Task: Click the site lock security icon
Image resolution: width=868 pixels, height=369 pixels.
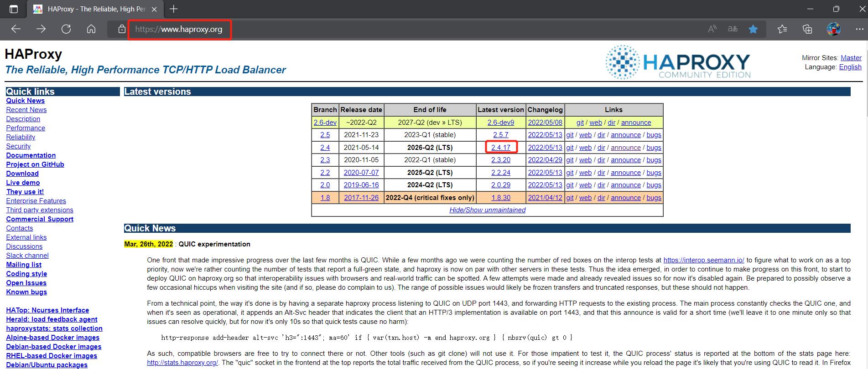Action: [122, 29]
